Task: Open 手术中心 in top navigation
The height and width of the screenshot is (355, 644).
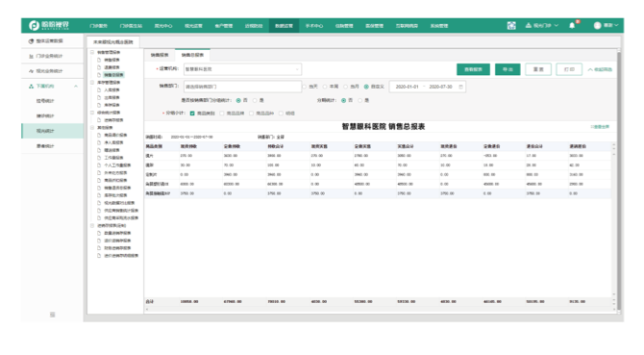Action: tap(314, 25)
